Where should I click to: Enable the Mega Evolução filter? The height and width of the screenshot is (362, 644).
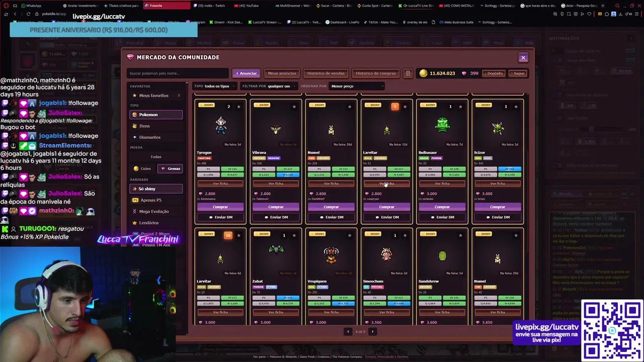(x=156, y=212)
